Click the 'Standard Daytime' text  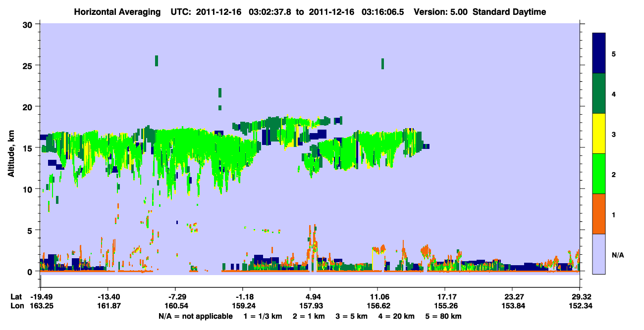tap(509, 12)
